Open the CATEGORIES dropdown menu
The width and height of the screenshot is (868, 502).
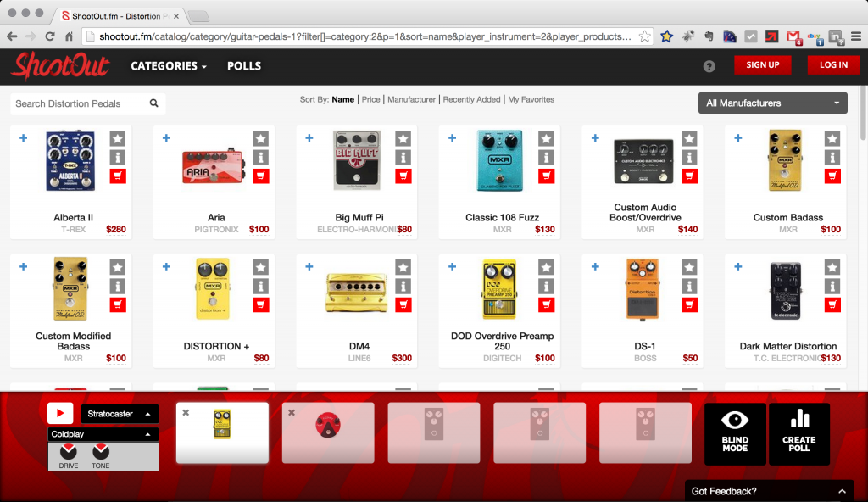[x=169, y=66]
